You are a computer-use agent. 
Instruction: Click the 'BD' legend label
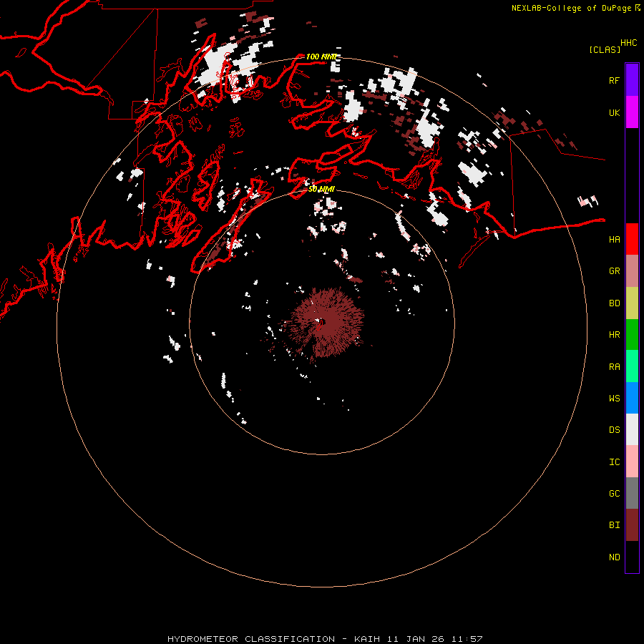(x=614, y=303)
